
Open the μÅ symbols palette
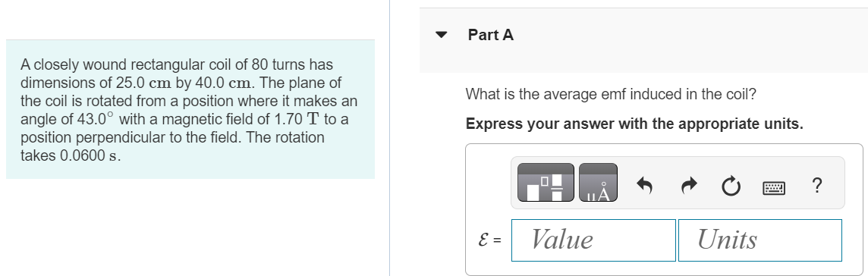(x=598, y=183)
